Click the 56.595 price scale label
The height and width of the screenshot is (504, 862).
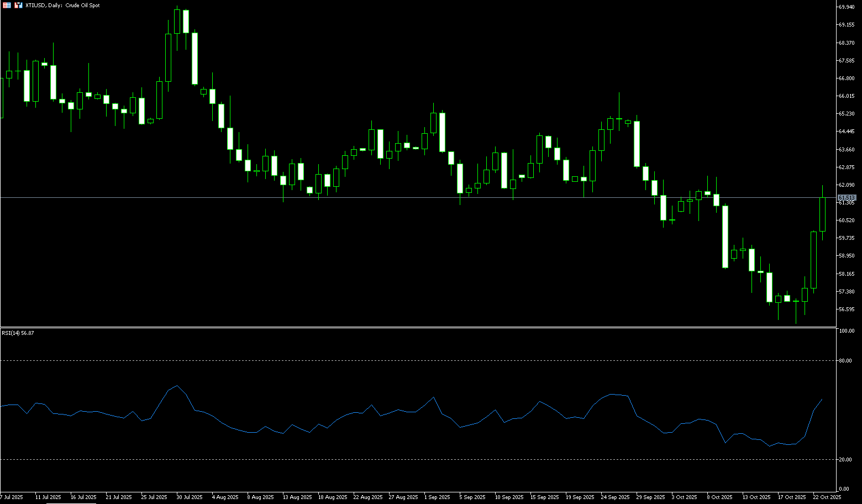[847, 309]
